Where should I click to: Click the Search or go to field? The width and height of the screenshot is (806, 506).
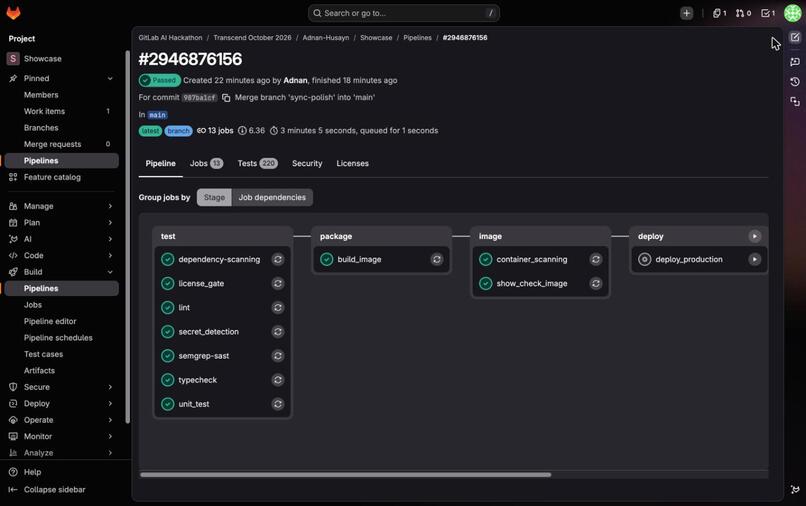pyautogui.click(x=404, y=13)
